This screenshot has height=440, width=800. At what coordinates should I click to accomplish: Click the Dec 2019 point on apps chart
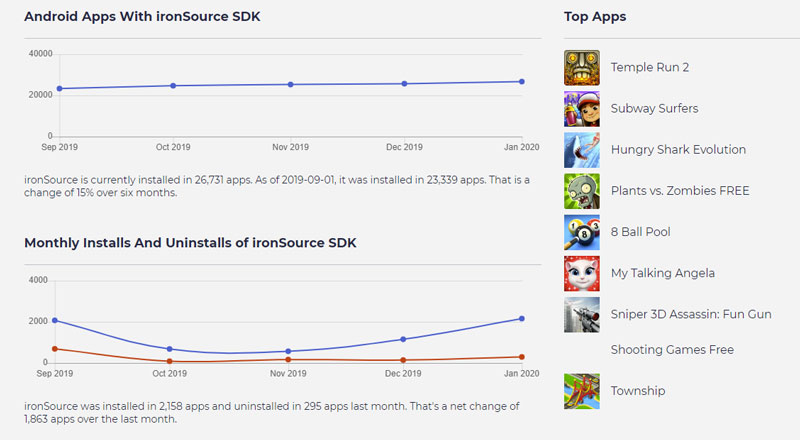(405, 84)
